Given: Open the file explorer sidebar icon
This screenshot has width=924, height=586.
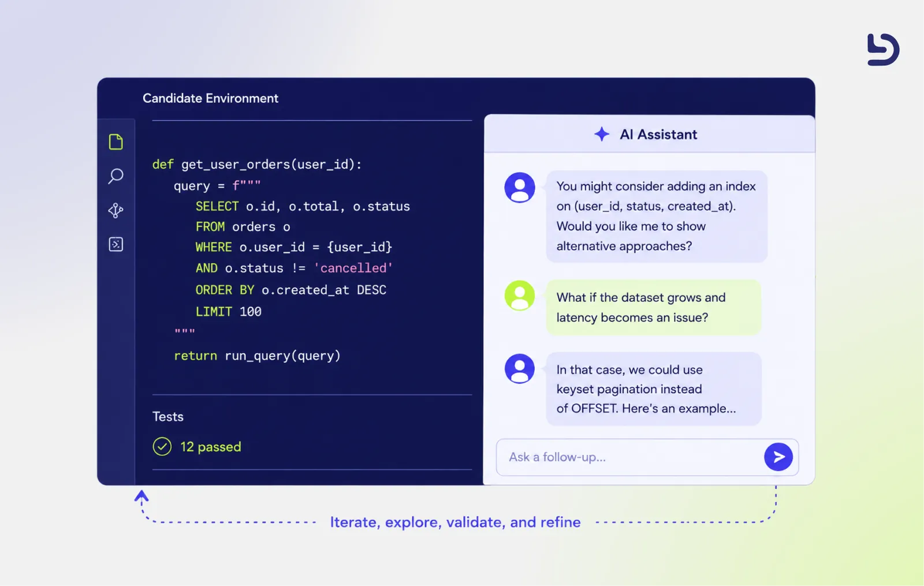Looking at the screenshot, I should pos(115,141).
